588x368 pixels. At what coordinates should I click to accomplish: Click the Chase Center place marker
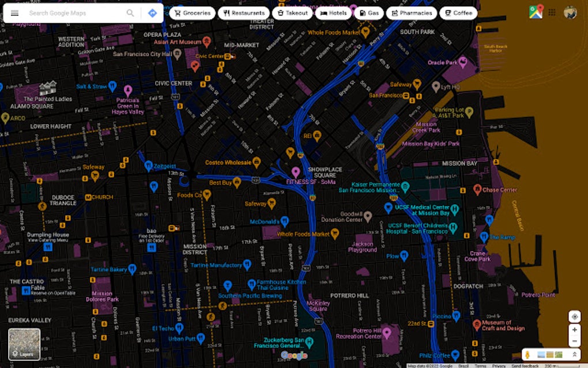click(x=477, y=189)
